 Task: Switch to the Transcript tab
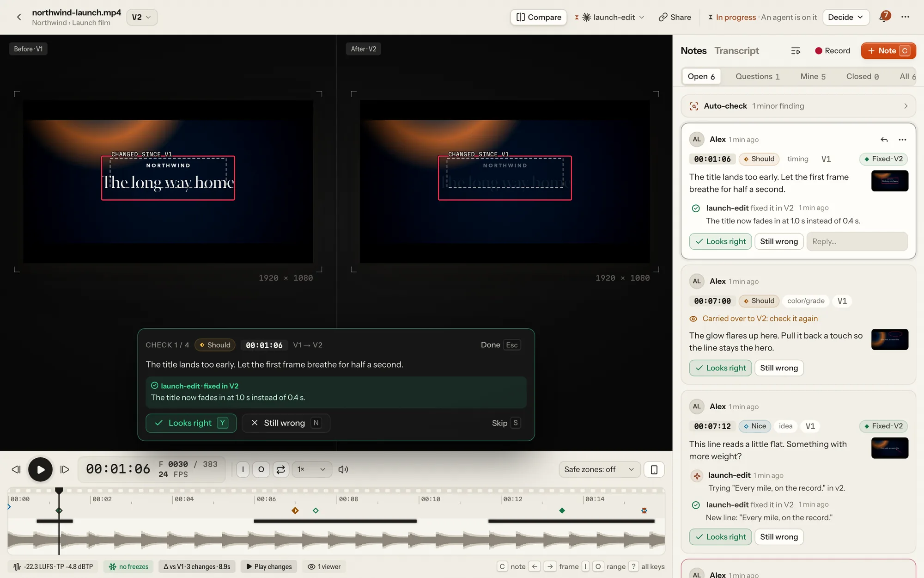pyautogui.click(x=736, y=51)
